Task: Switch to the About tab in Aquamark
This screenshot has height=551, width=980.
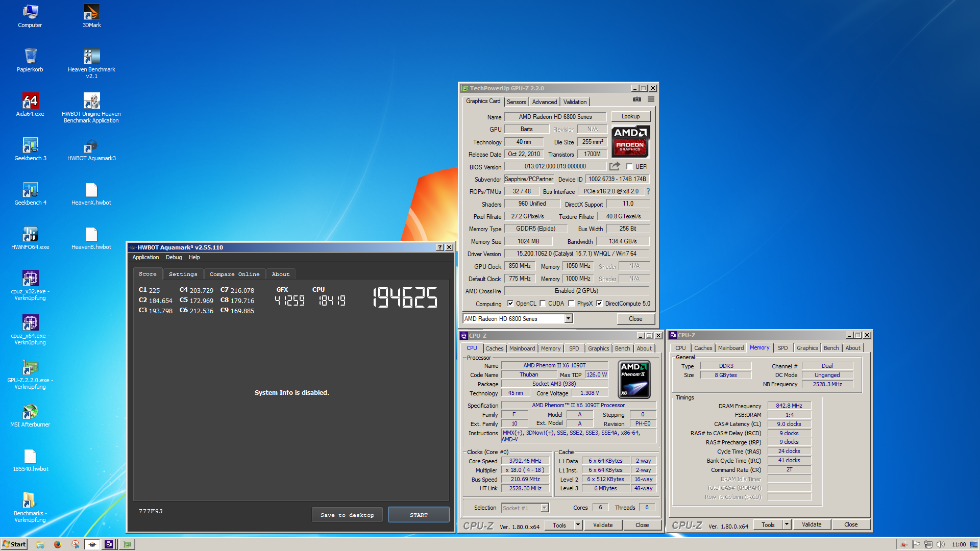Action: (280, 274)
